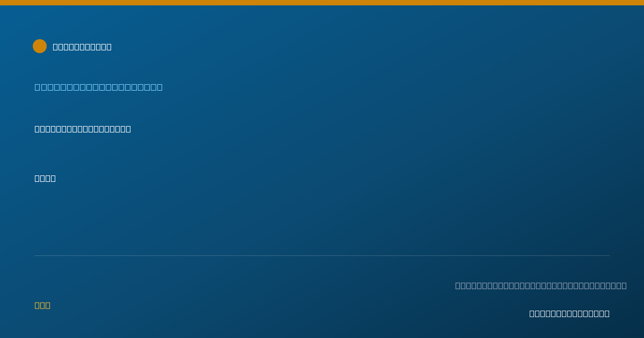
Task: Click the last box of orange footer text
Action: click(48, 305)
